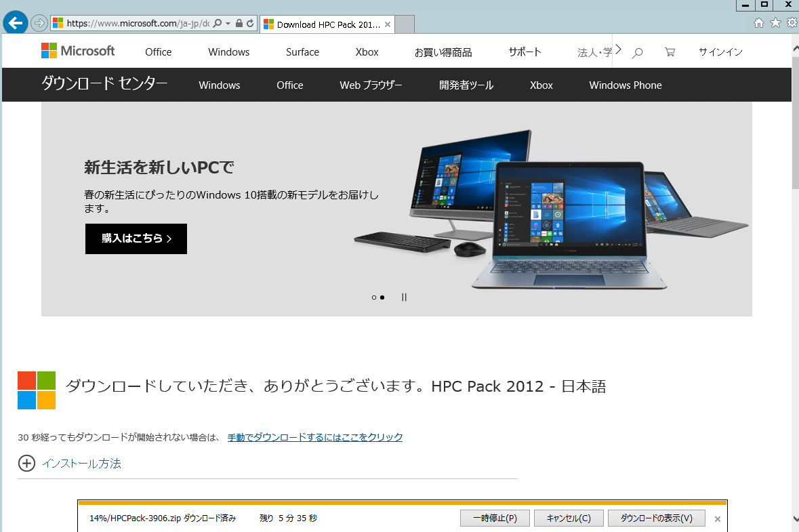The image size is (799, 532).
Task: Click the favorites star icon
Action: [775, 22]
